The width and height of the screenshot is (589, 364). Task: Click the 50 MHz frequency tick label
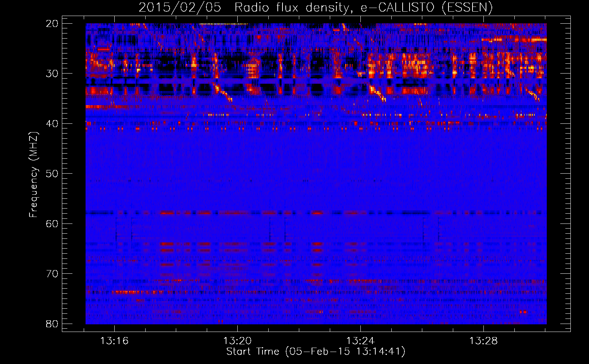(x=52, y=174)
